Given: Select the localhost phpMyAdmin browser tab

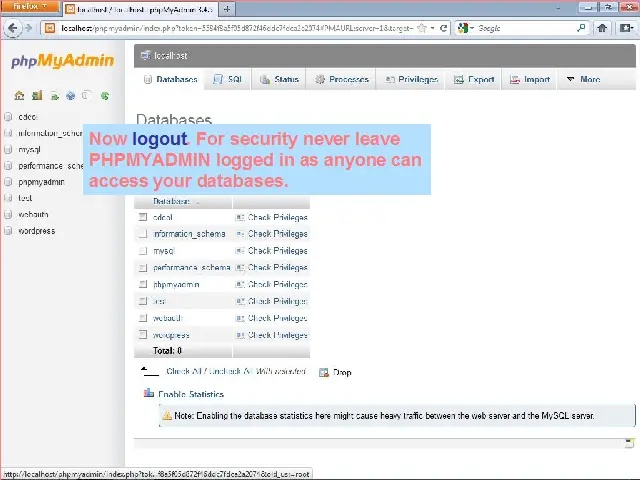Looking at the screenshot, I should (x=140, y=9).
